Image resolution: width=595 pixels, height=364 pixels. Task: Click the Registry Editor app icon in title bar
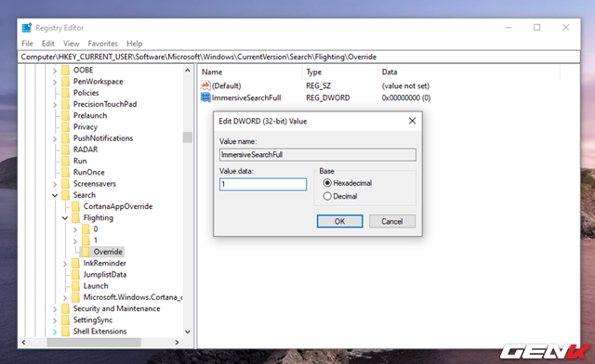(x=27, y=28)
